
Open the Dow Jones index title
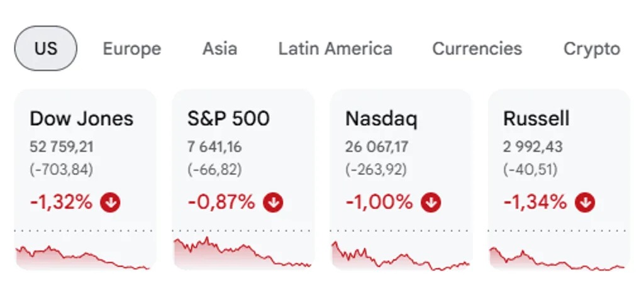tap(82, 119)
